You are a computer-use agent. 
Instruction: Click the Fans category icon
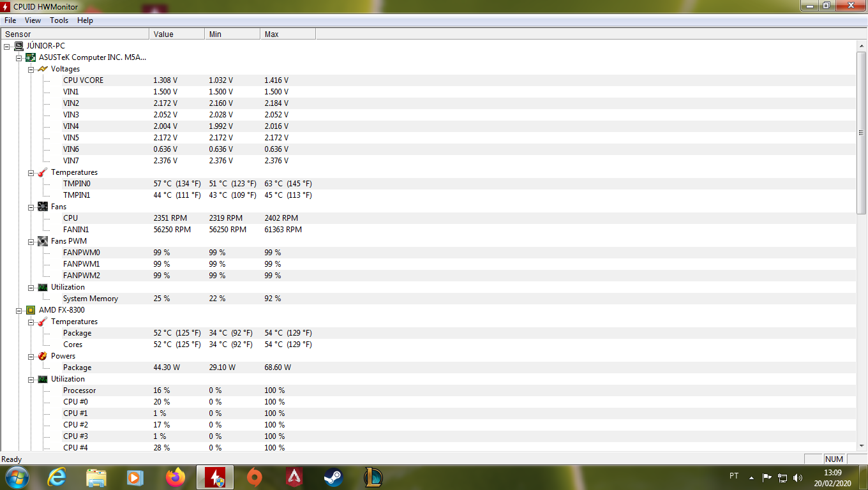(x=43, y=207)
